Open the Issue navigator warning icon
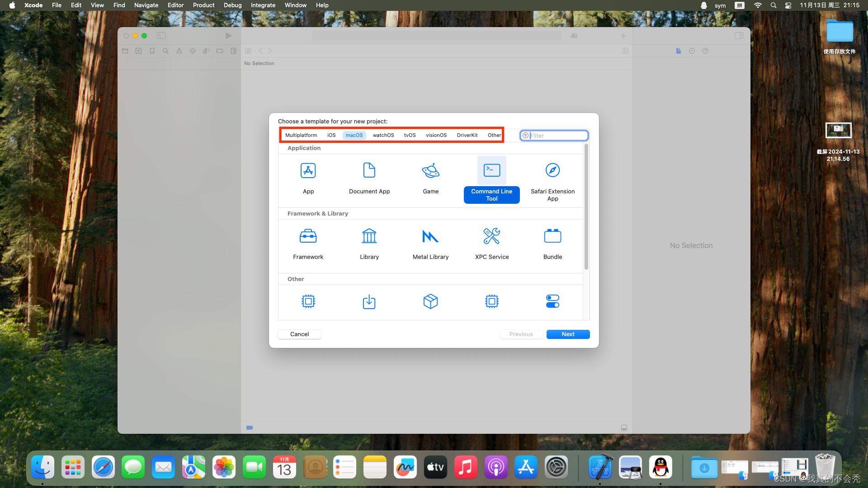The width and height of the screenshot is (868, 488). (x=179, y=51)
